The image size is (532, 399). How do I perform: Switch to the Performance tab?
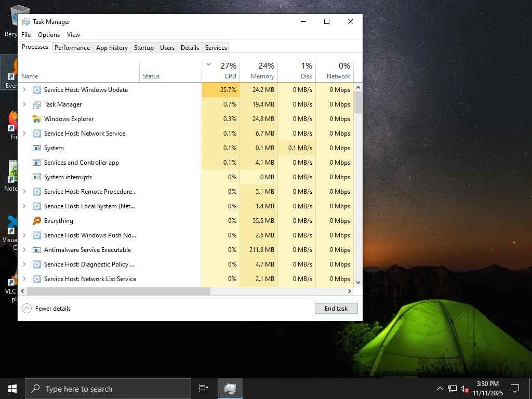pyautogui.click(x=72, y=48)
